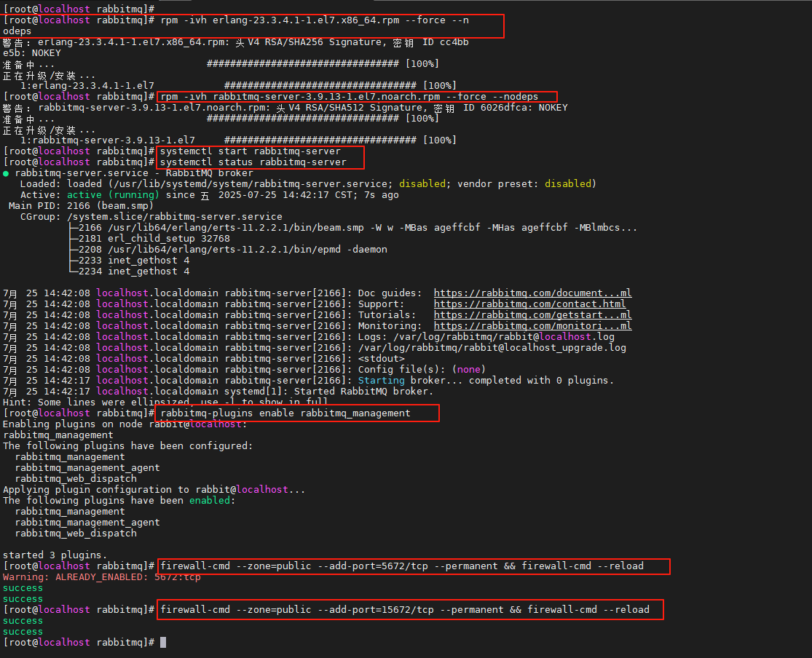Screen dimensions: 812x658
Task: Click 'Enabling plugins on node rabbit@localhost' line
Action: click(125, 424)
